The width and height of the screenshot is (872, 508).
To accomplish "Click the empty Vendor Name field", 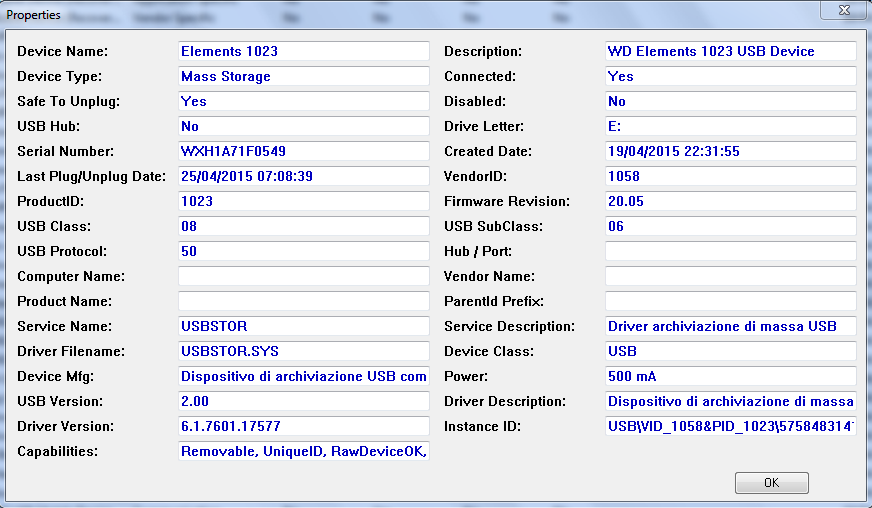I will tap(731, 277).
